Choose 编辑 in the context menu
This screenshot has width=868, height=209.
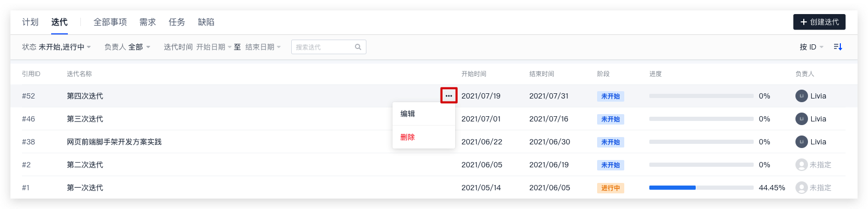tap(424, 114)
